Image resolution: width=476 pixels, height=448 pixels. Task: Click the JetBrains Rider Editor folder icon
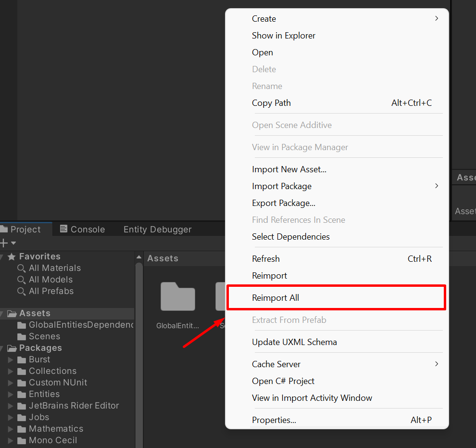tap(22, 406)
